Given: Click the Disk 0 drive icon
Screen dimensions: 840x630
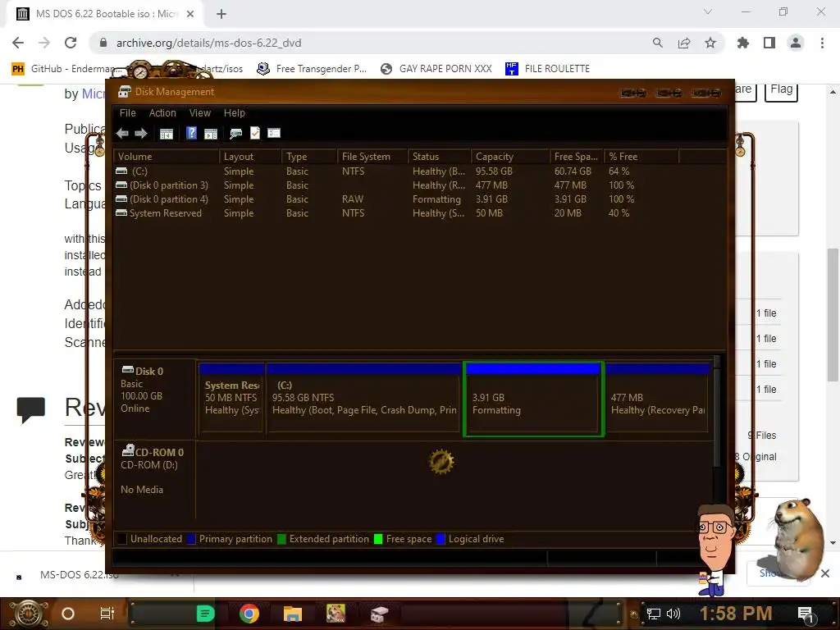Looking at the screenshot, I should click(127, 370).
